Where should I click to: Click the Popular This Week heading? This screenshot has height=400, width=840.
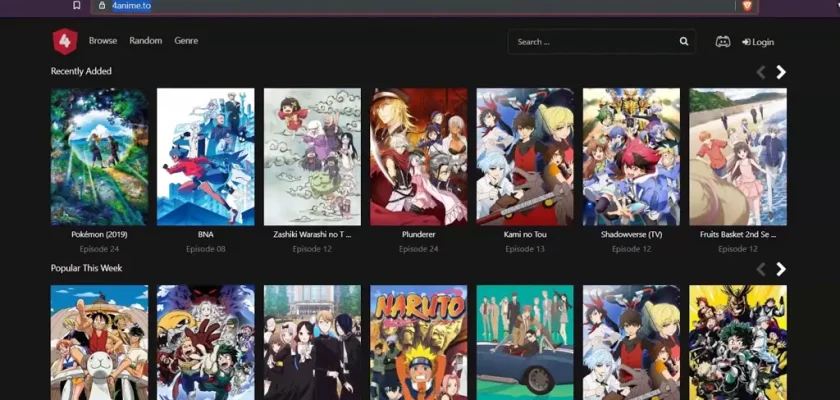pos(86,268)
